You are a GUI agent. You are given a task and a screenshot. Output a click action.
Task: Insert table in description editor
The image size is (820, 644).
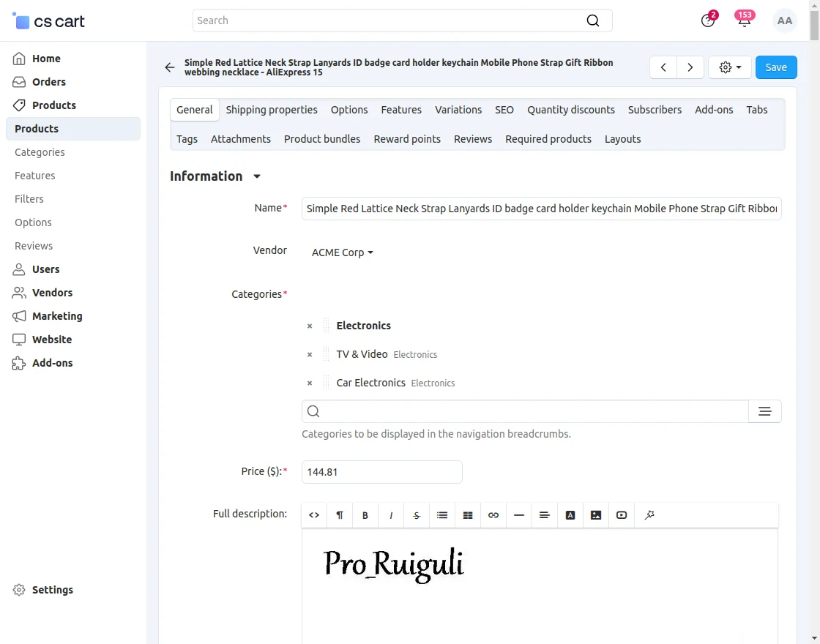point(468,515)
